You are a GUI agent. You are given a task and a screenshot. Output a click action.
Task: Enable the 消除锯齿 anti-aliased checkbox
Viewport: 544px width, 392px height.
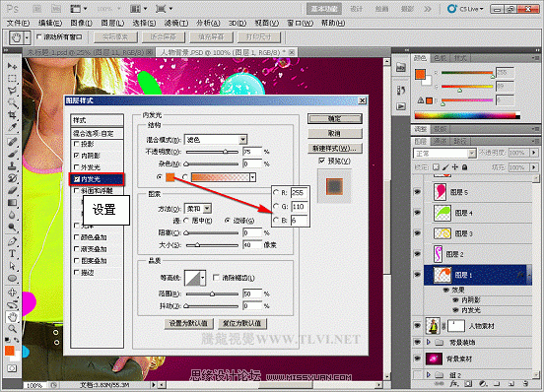(x=216, y=278)
